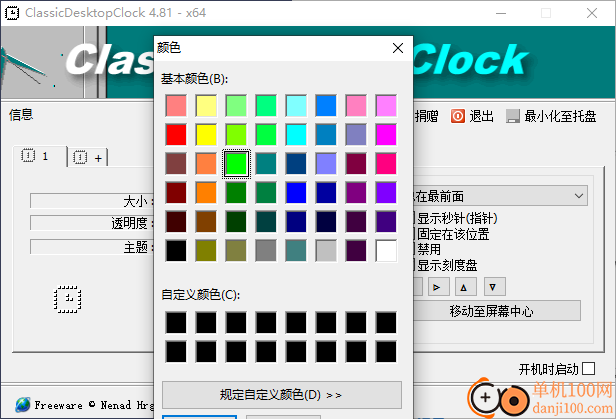The image size is (616, 419).
Task: Open the clock tab labeled 1
Action: [x=39, y=156]
